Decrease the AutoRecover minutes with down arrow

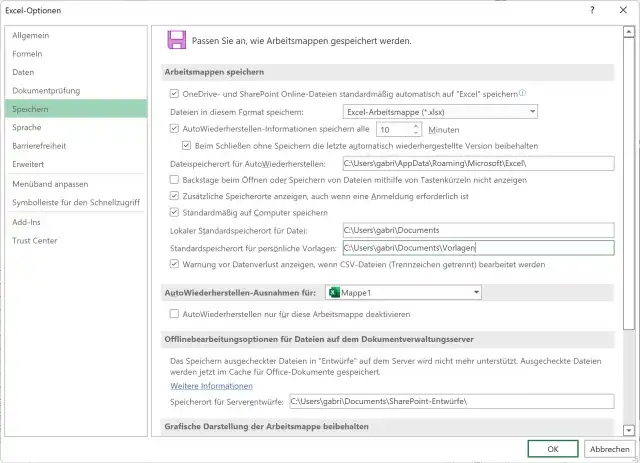[x=416, y=133]
